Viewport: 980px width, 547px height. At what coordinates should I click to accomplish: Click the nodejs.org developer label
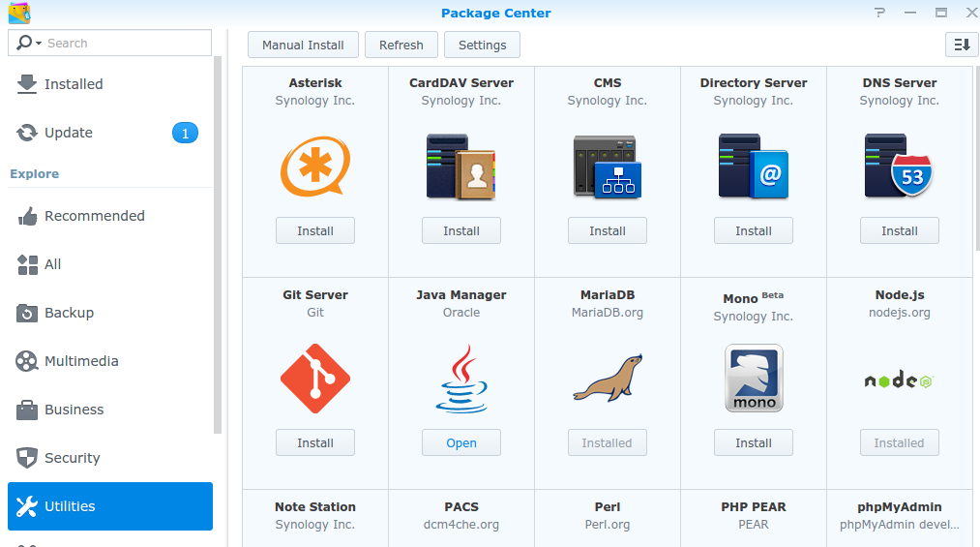tap(900, 313)
